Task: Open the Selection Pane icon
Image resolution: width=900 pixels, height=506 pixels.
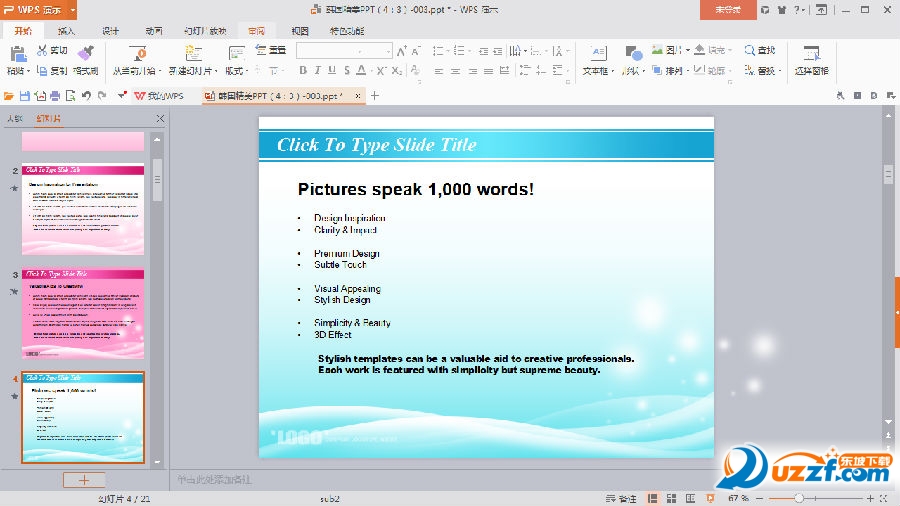Action: tap(811, 53)
